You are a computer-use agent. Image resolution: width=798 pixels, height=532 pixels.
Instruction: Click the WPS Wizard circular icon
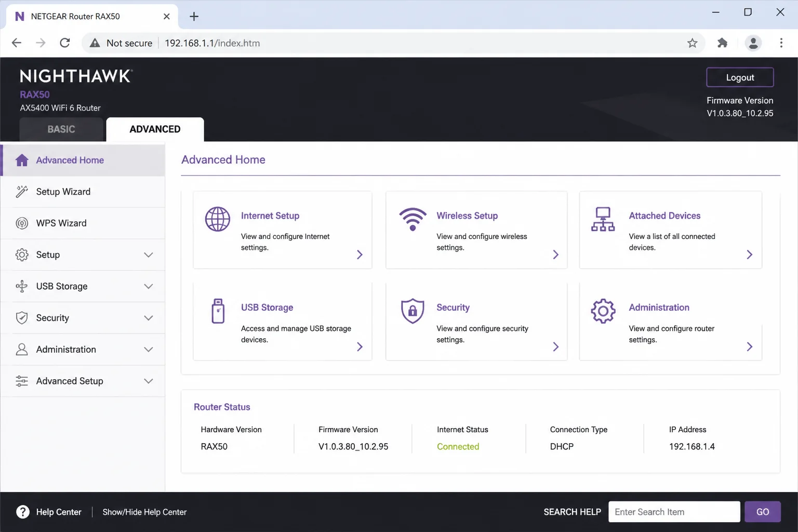(x=22, y=223)
